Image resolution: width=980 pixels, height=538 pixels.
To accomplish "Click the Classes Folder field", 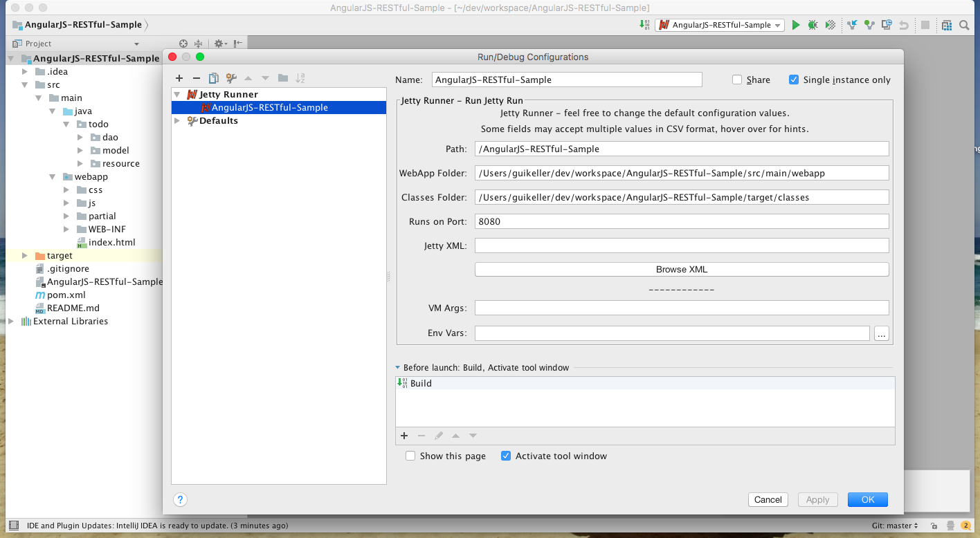I will pyautogui.click(x=682, y=197).
